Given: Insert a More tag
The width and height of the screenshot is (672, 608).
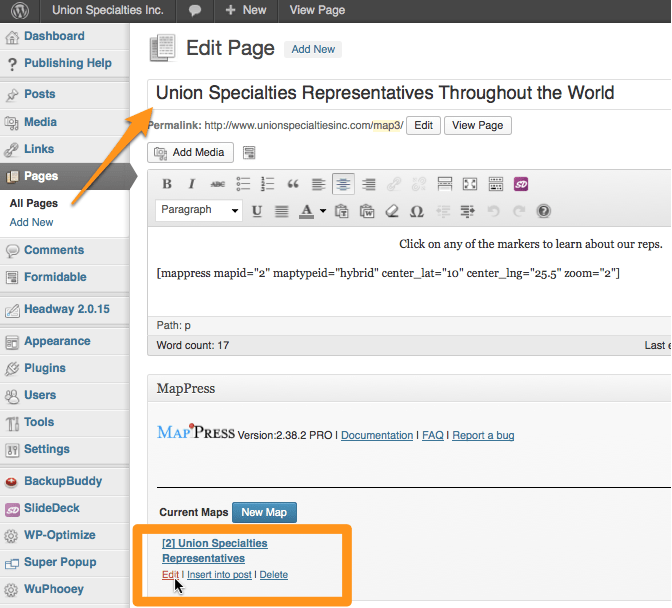Looking at the screenshot, I should point(444,184).
